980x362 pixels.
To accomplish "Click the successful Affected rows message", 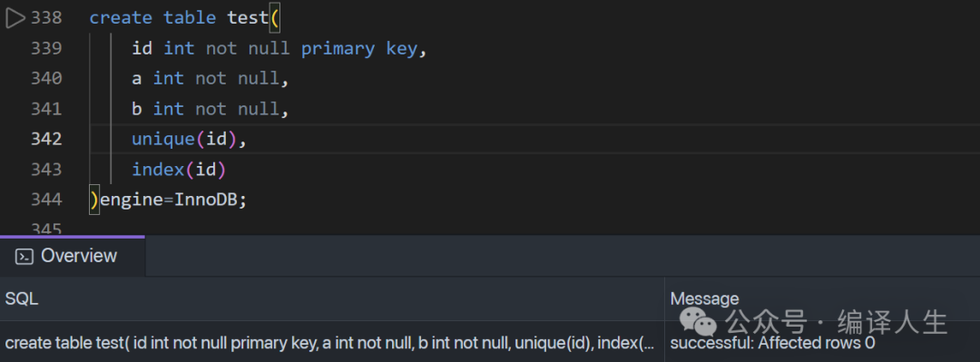I will (x=772, y=343).
